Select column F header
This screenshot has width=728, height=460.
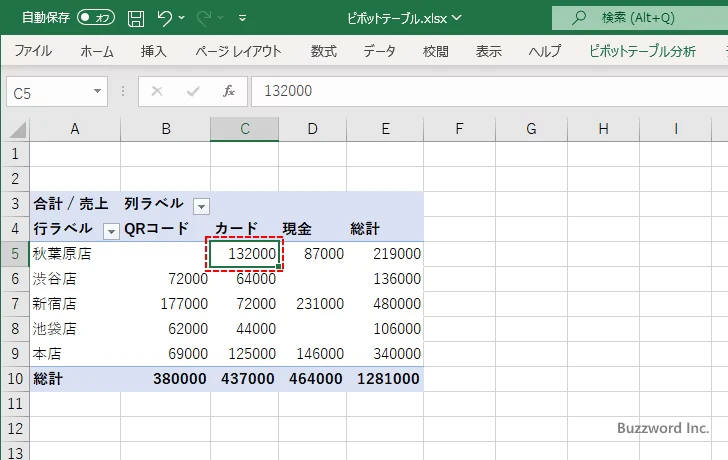[x=459, y=129]
